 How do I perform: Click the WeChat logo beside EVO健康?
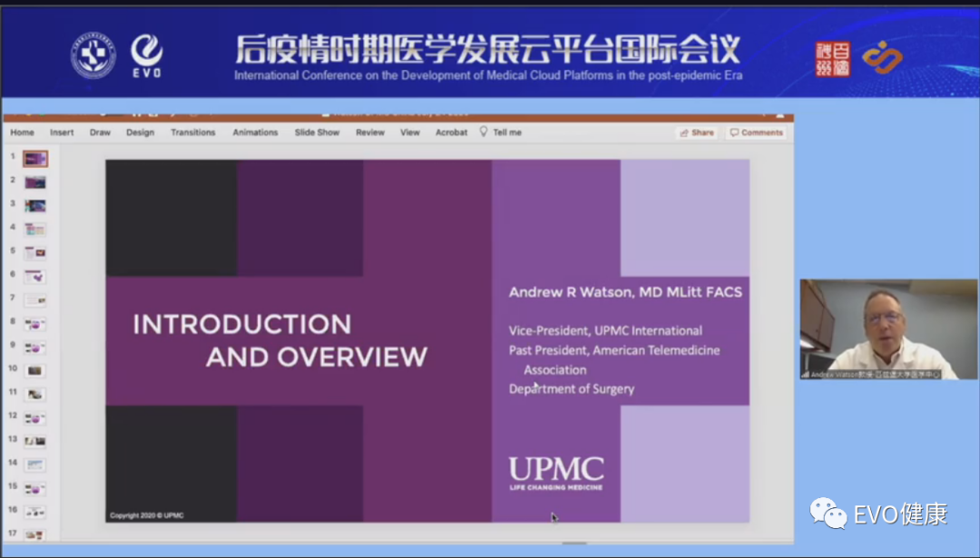click(x=828, y=514)
